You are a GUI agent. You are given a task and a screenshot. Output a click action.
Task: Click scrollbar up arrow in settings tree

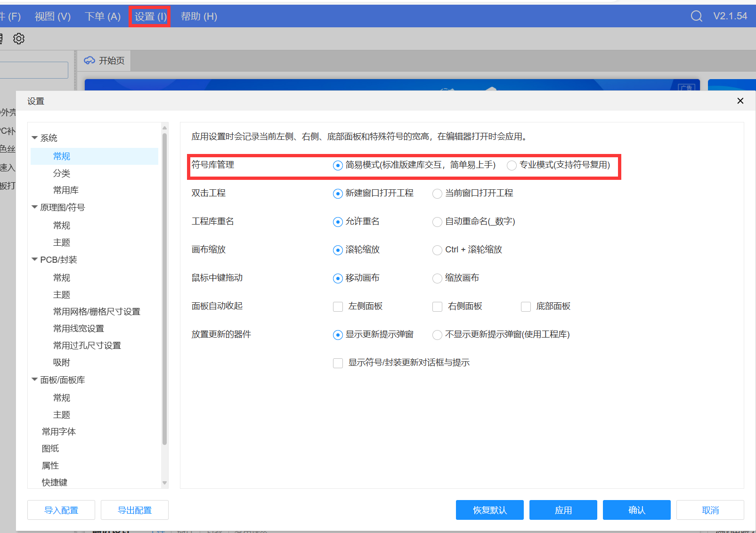click(x=164, y=128)
